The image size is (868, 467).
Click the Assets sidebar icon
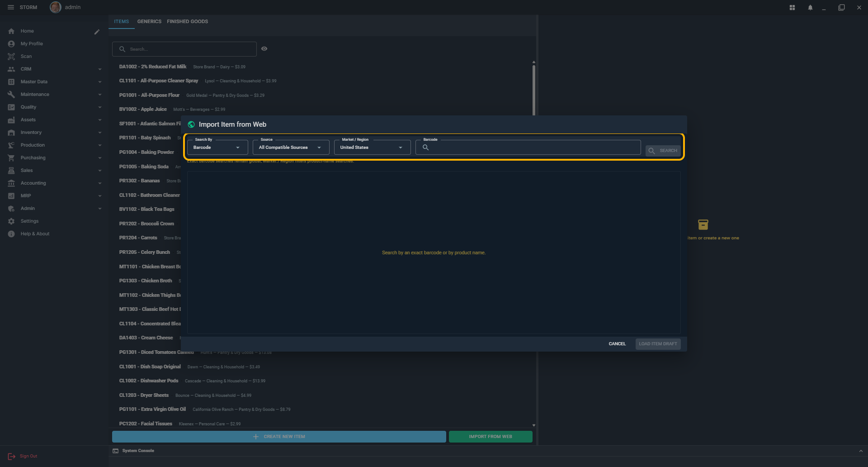(x=11, y=120)
